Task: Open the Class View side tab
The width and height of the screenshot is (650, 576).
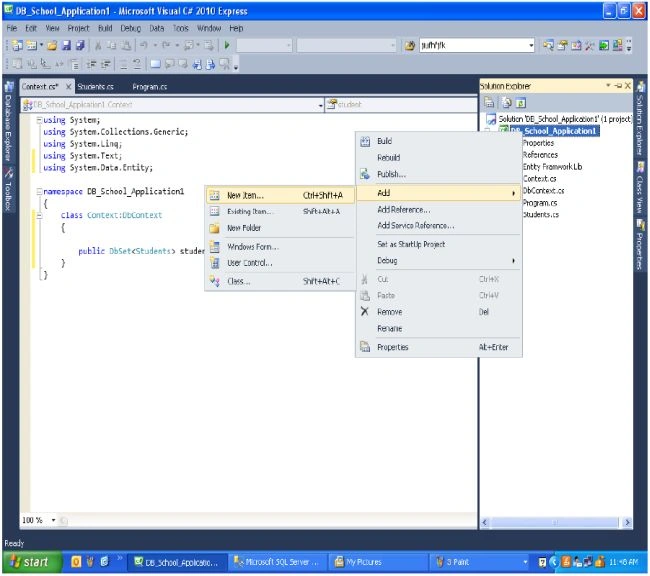Action: point(640,188)
